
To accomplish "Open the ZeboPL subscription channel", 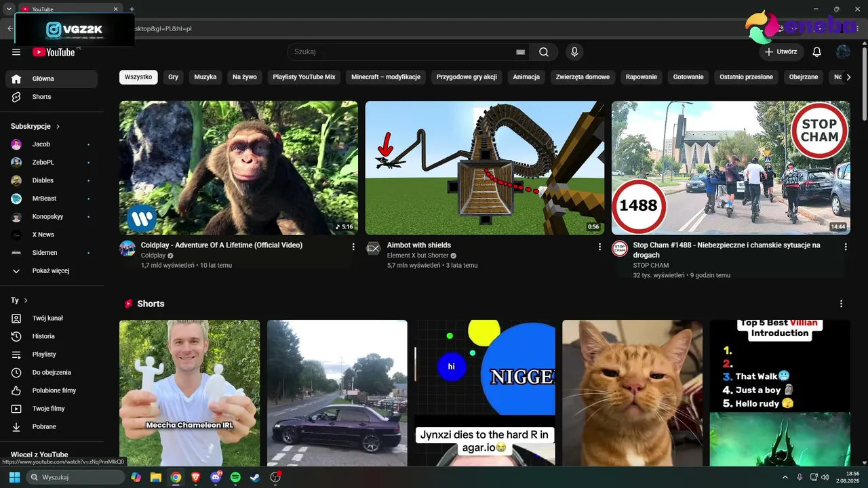I will point(52,163).
